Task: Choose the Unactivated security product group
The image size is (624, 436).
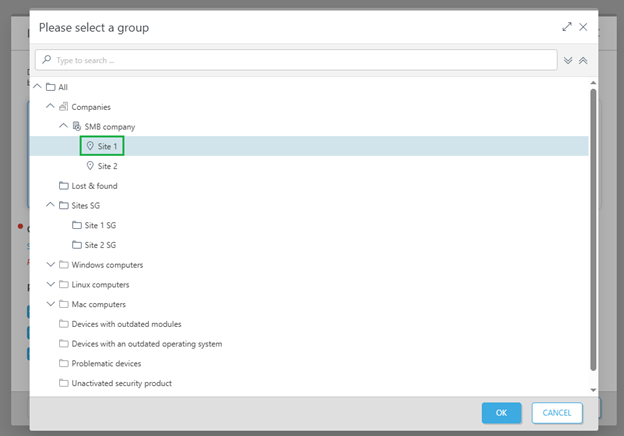Action: (x=121, y=383)
